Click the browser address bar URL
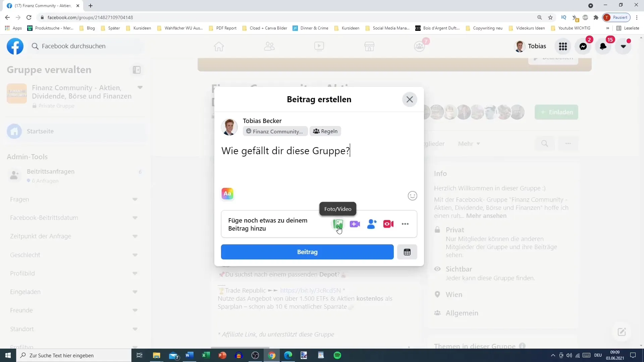 [90, 17]
